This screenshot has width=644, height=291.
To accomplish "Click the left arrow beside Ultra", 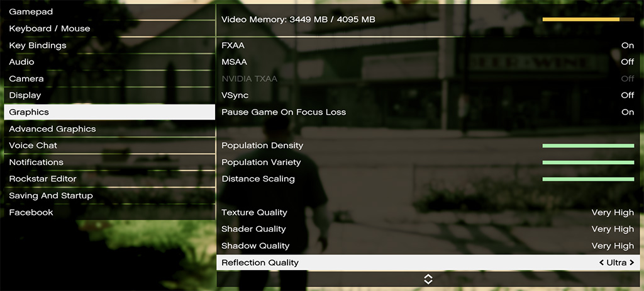I will tap(601, 263).
